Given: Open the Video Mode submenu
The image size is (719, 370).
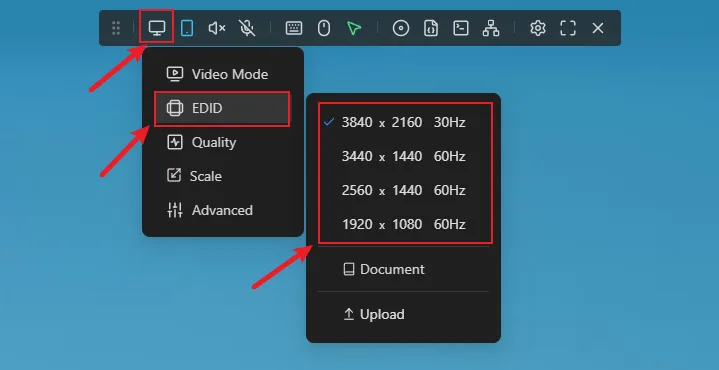Looking at the screenshot, I should point(223,74).
